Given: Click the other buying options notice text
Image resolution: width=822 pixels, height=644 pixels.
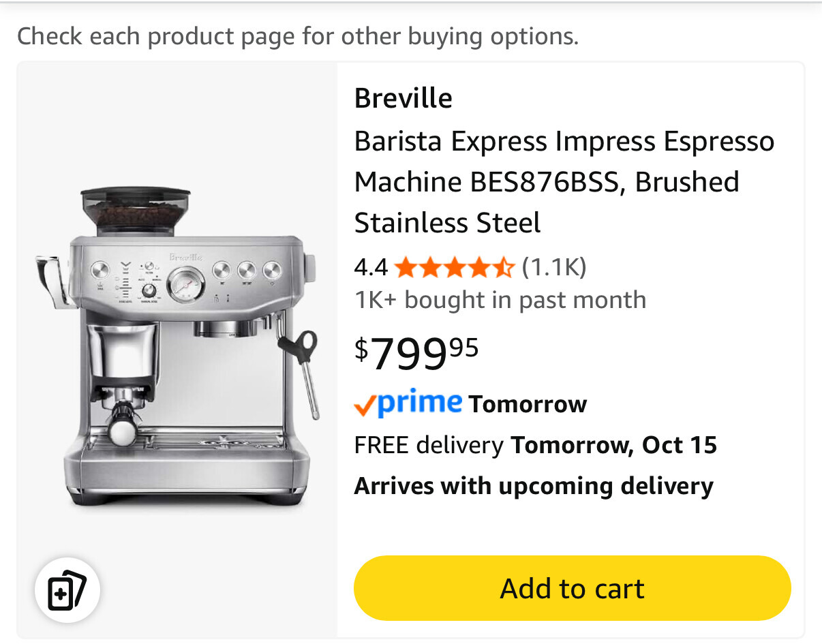Looking at the screenshot, I should (x=297, y=36).
